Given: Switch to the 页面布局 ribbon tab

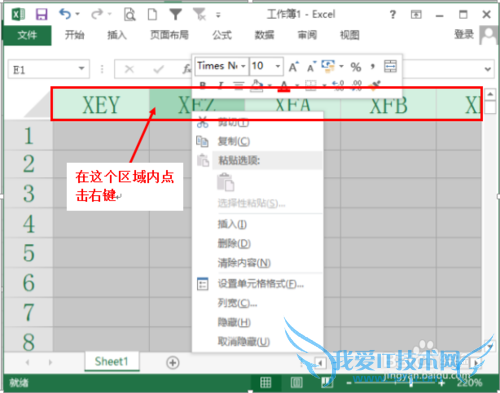Looking at the screenshot, I should pyautogui.click(x=169, y=35).
